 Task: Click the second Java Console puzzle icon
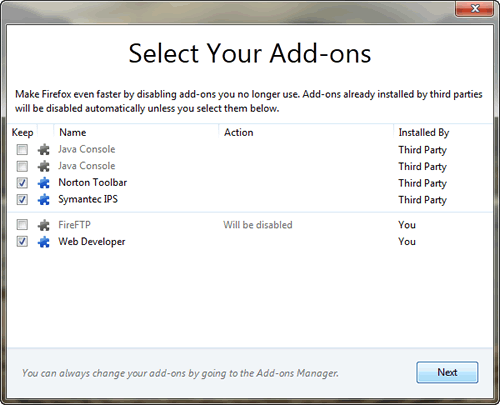click(x=44, y=166)
